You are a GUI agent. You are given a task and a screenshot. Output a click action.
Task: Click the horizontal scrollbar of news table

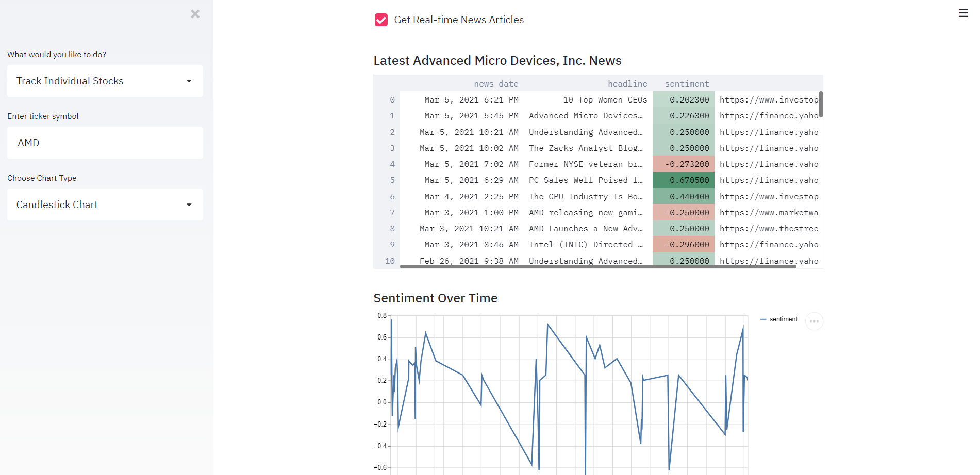(598, 266)
